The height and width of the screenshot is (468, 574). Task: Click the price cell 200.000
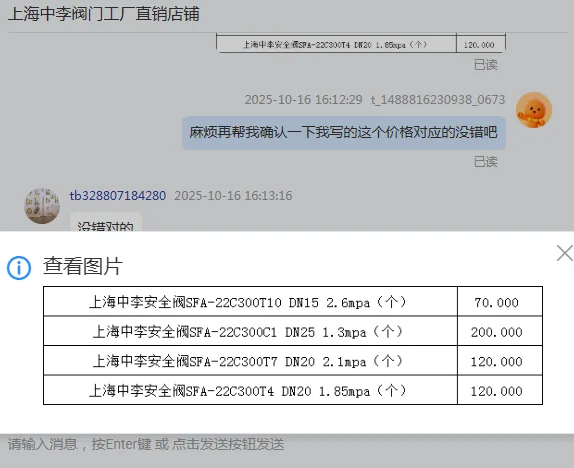pos(500,331)
